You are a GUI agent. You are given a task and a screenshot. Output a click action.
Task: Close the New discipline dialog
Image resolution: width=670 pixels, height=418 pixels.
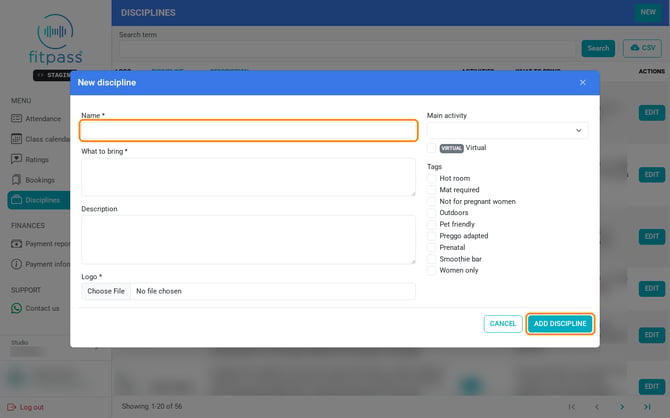tap(582, 82)
